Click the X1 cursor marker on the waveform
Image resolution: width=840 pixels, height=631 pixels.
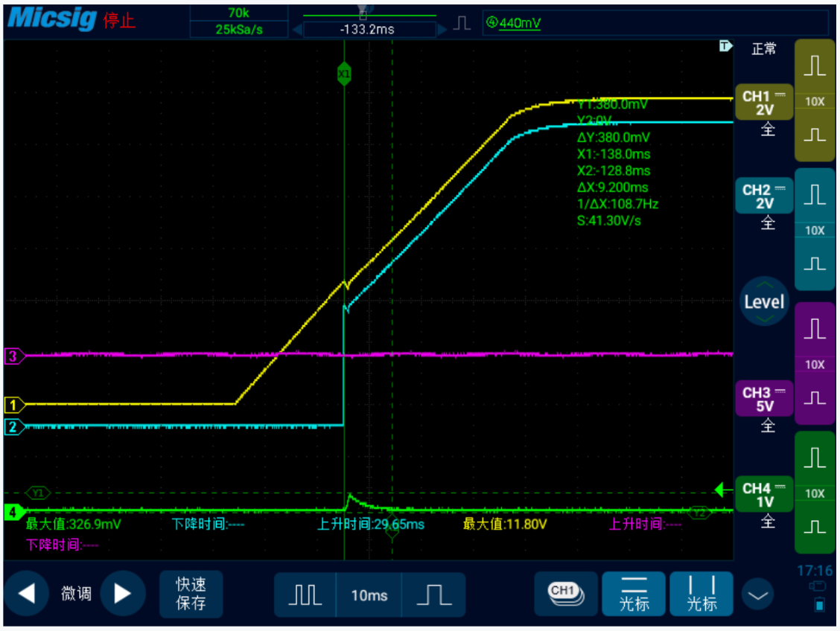click(x=344, y=74)
